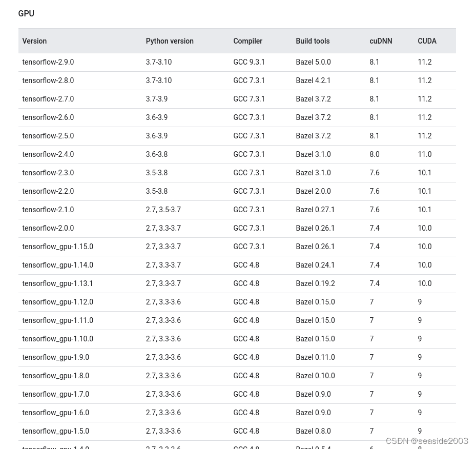Select the tensorflow-2.0.0 version cell
The height and width of the screenshot is (449, 476).
click(x=48, y=228)
